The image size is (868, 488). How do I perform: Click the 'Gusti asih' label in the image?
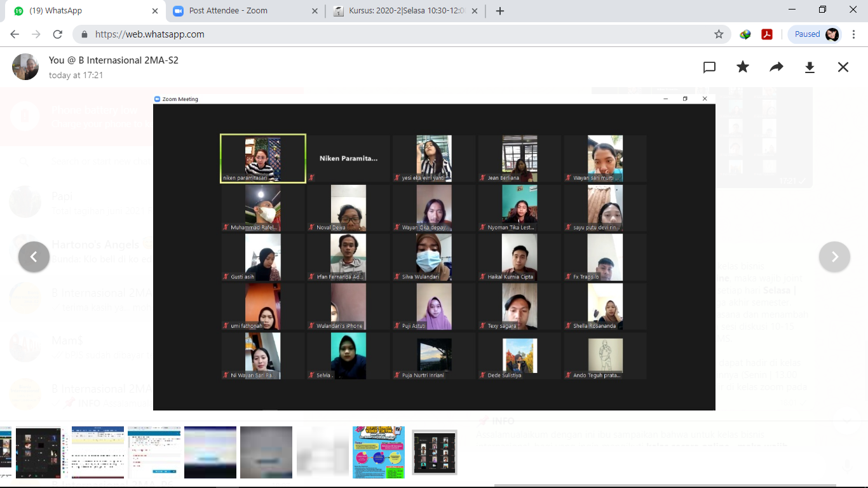coord(243,277)
